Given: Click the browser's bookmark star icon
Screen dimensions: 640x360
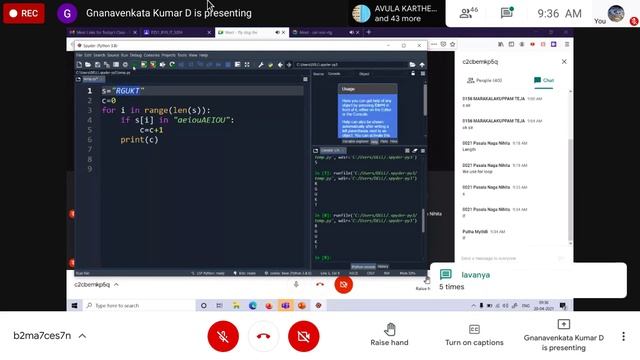Looking at the screenshot, I should [x=452, y=44].
